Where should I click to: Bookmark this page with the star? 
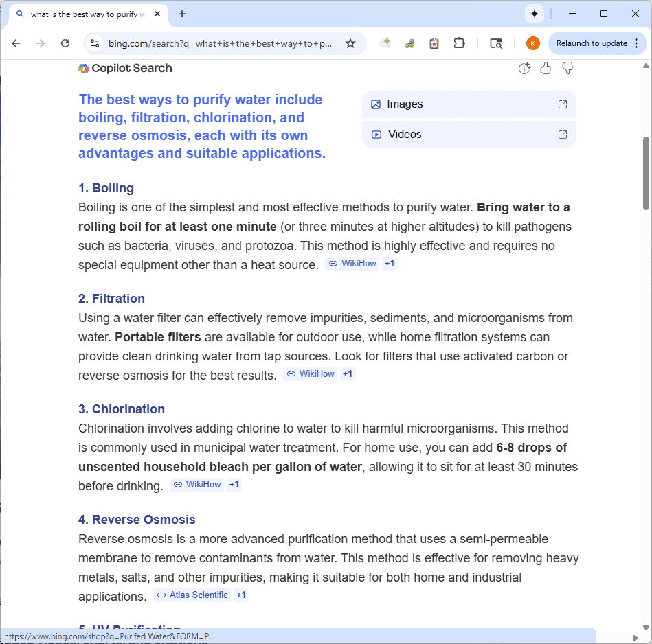(350, 43)
